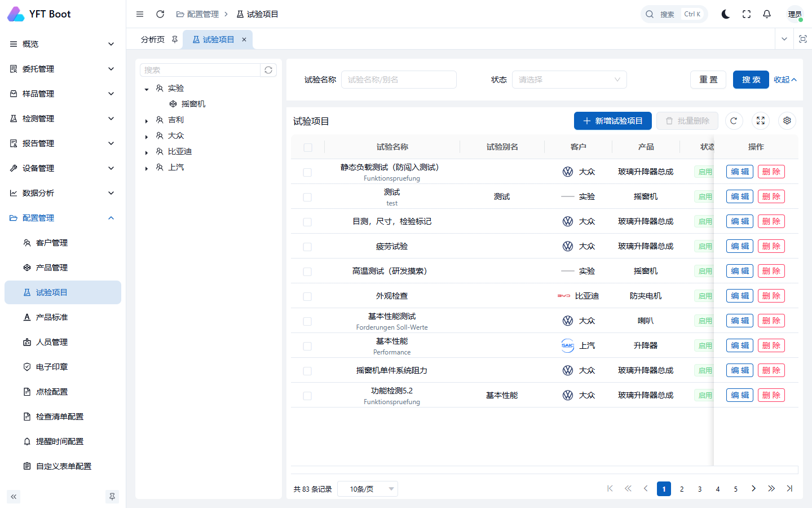Image resolution: width=812 pixels, height=508 pixels.
Task: Edit the 基本性能 Performance row
Action: coord(740,345)
